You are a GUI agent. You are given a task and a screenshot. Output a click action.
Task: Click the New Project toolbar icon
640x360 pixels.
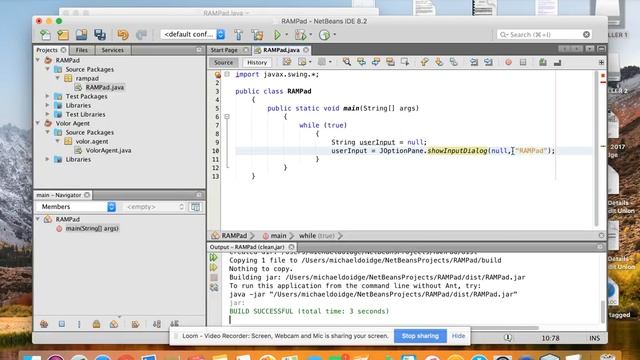pos(63,35)
